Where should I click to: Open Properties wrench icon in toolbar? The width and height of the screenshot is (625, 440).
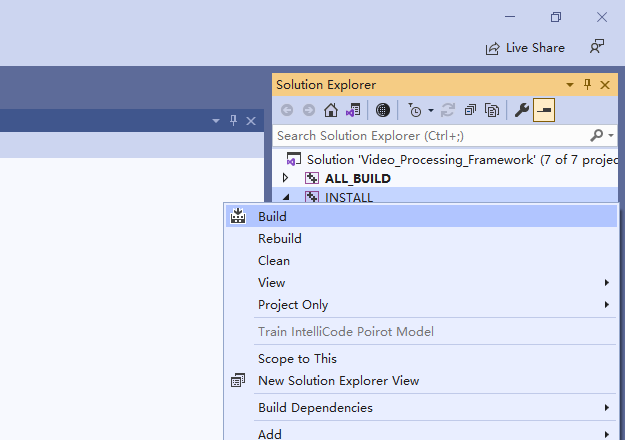pyautogui.click(x=521, y=110)
